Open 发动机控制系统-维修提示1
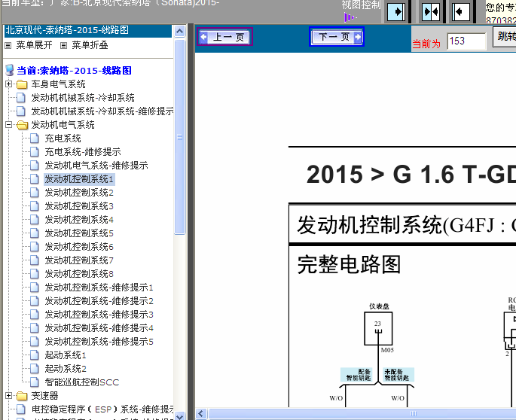 tap(99, 287)
